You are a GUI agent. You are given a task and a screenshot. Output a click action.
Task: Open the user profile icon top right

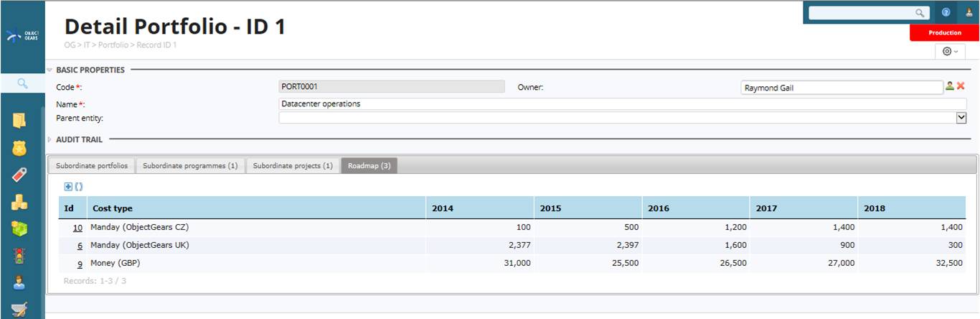pos(969,12)
